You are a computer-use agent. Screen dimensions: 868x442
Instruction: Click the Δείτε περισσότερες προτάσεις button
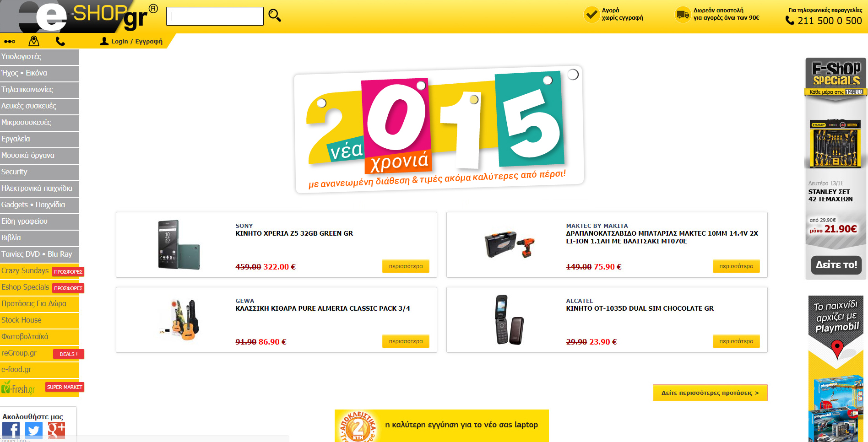click(x=710, y=393)
